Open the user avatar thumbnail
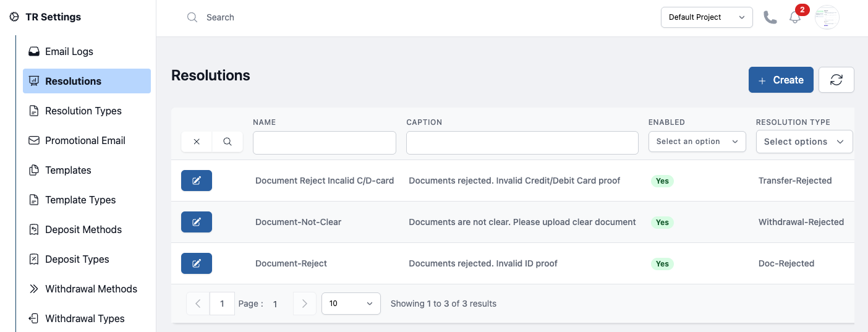The image size is (868, 332). click(x=827, y=17)
